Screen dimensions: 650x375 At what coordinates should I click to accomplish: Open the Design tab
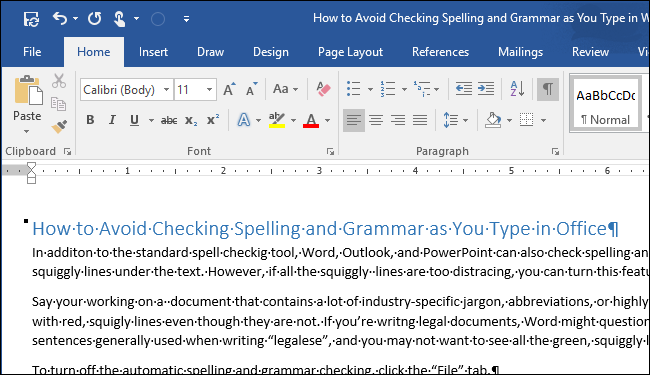pos(271,52)
